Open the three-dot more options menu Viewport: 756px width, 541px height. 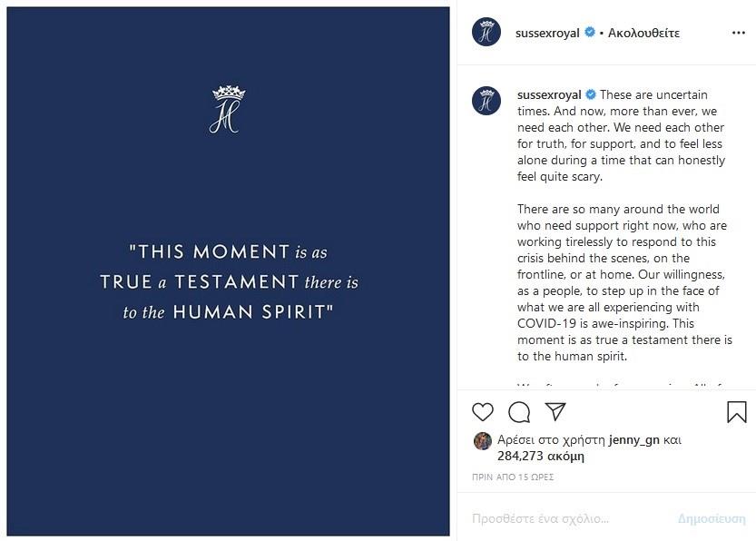click(x=738, y=33)
